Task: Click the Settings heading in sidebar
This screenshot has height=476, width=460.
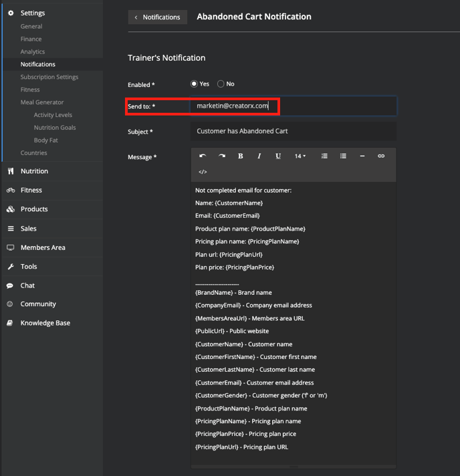Action: tap(33, 13)
